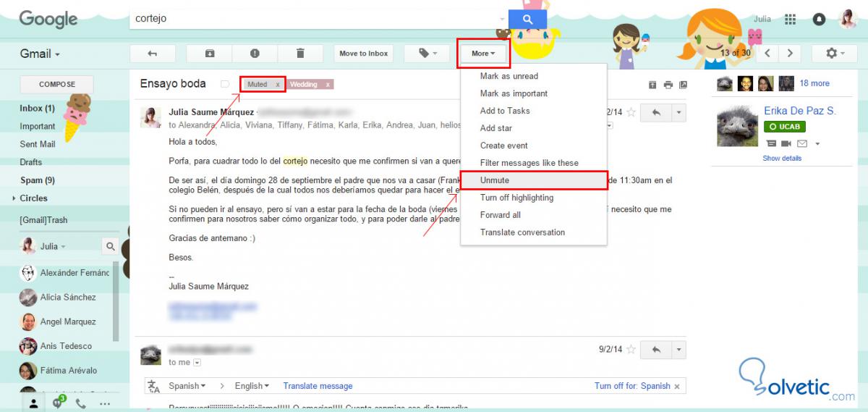Open the English target language dropdown

click(252, 386)
